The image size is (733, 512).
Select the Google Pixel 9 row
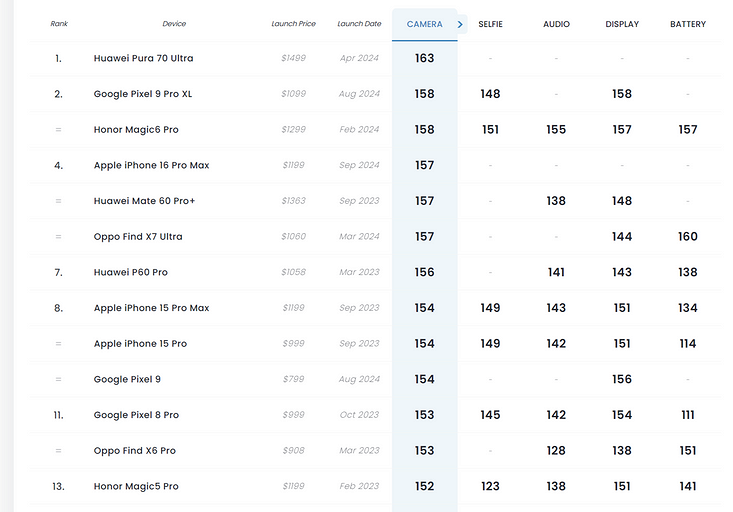(x=127, y=379)
